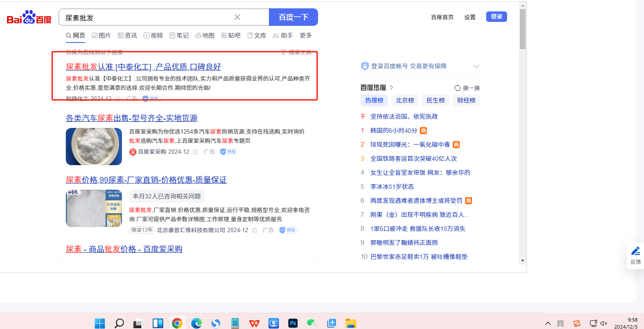The width and height of the screenshot is (644, 329).
Task: Click the 换一换 refresh icon
Action: (x=458, y=88)
